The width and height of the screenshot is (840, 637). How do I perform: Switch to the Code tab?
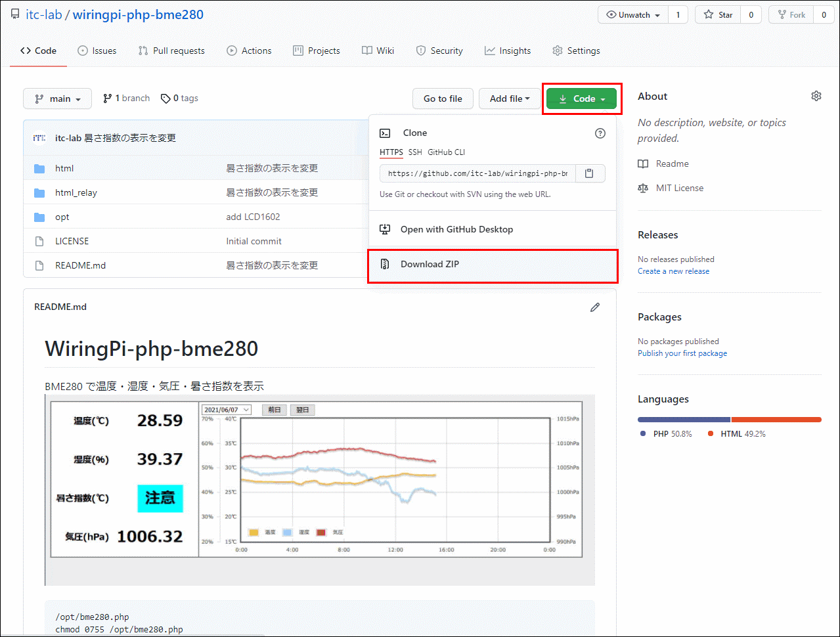coord(38,51)
